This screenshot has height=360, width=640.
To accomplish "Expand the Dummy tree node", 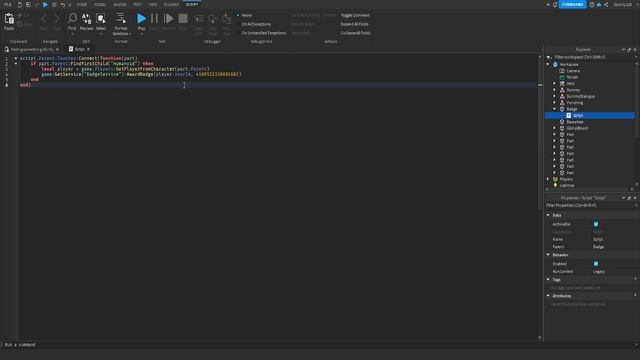I will pos(555,90).
